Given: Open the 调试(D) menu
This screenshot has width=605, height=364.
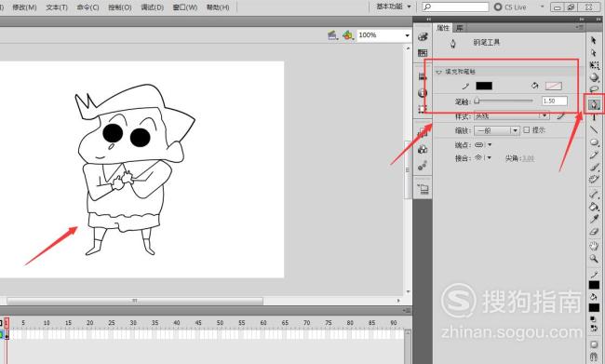Looking at the screenshot, I should pyautogui.click(x=152, y=7).
